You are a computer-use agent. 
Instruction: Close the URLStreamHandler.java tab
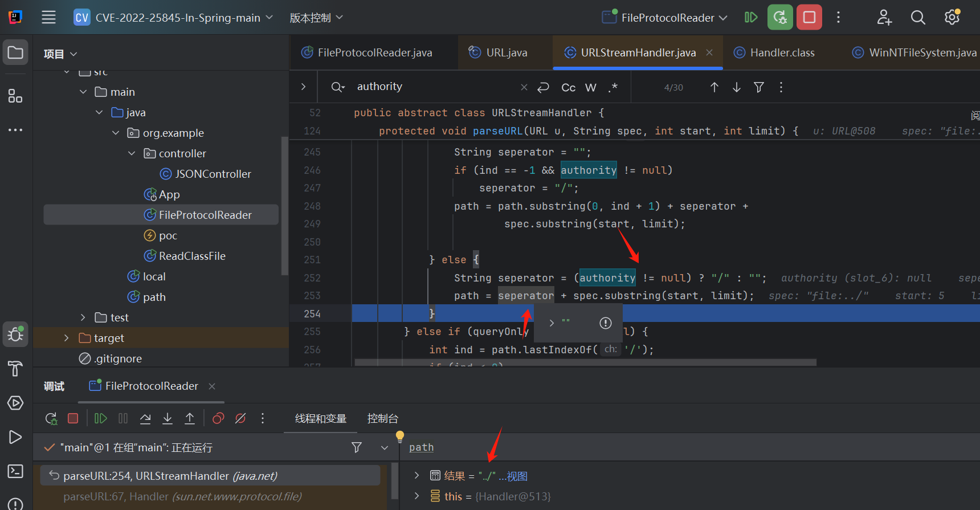709,52
